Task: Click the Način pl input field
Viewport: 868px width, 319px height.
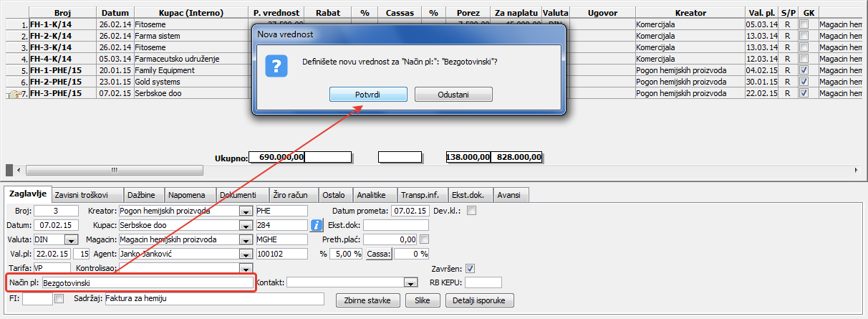Action: click(x=147, y=284)
